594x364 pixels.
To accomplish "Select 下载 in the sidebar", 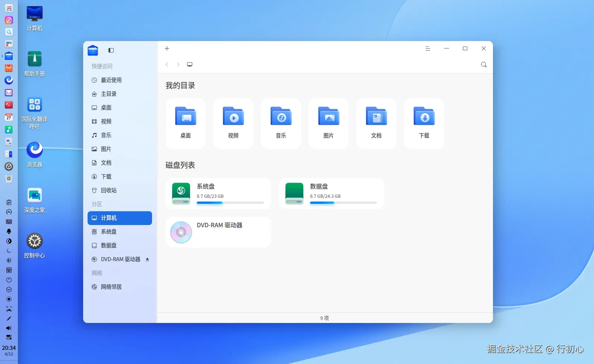I will click(120, 177).
